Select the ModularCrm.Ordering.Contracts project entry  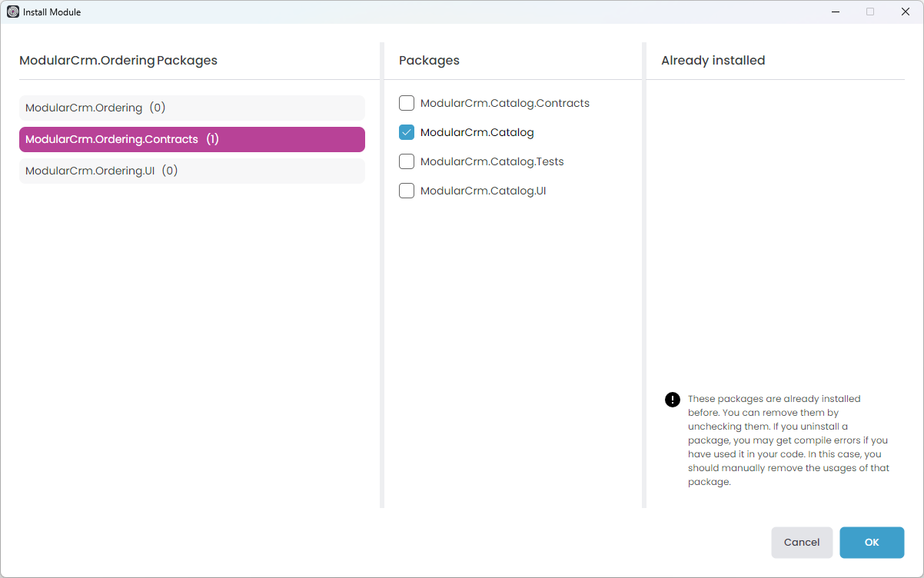coord(191,139)
